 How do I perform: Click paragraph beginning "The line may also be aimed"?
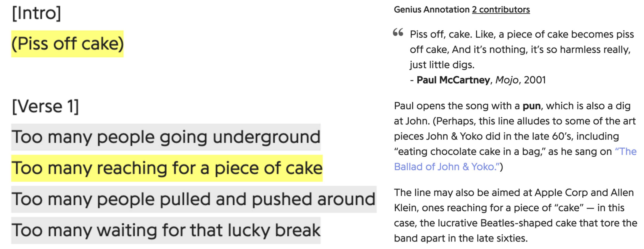click(x=515, y=215)
